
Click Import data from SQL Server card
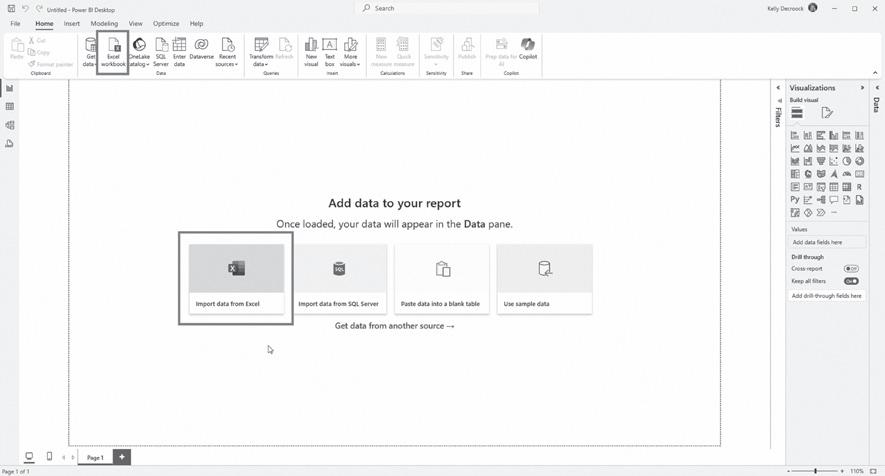(339, 279)
